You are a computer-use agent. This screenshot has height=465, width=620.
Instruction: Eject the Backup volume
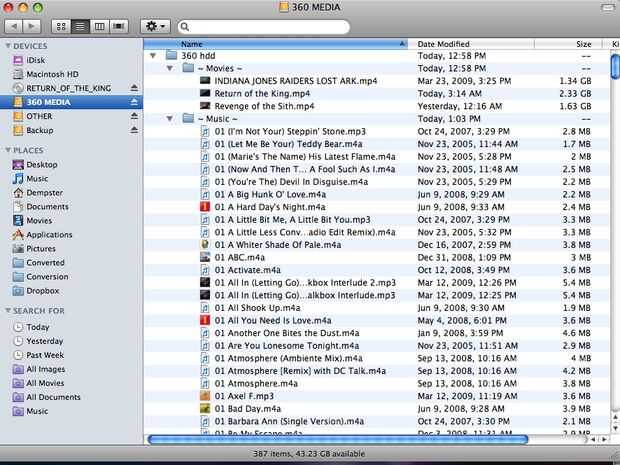[134, 130]
